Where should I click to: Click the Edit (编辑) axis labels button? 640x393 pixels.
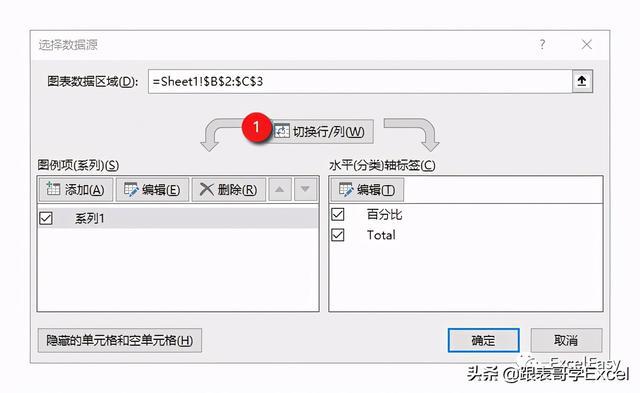[367, 190]
